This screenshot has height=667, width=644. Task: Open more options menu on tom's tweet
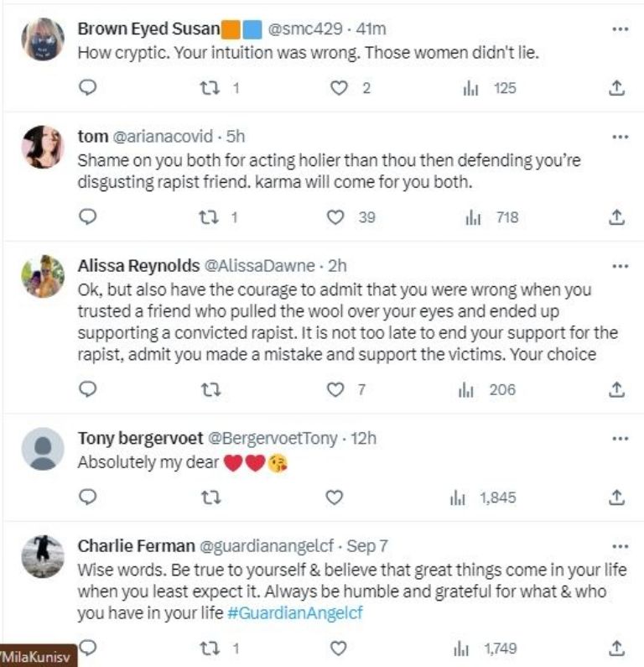coord(620,136)
